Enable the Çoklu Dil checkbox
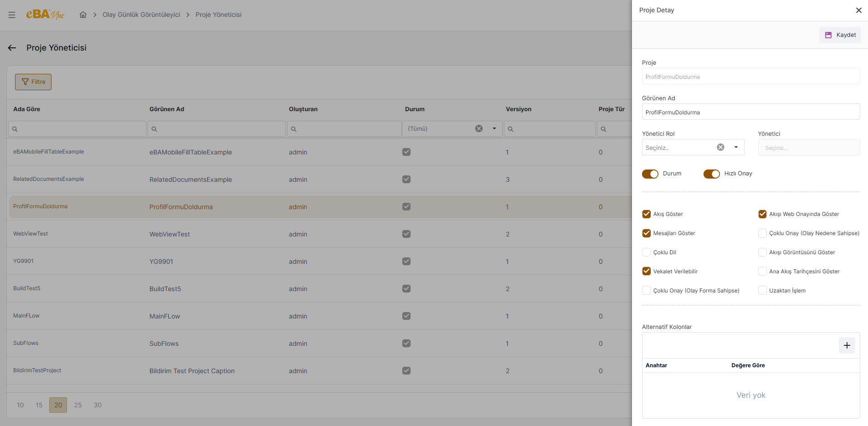This screenshot has width=868, height=426. [647, 252]
